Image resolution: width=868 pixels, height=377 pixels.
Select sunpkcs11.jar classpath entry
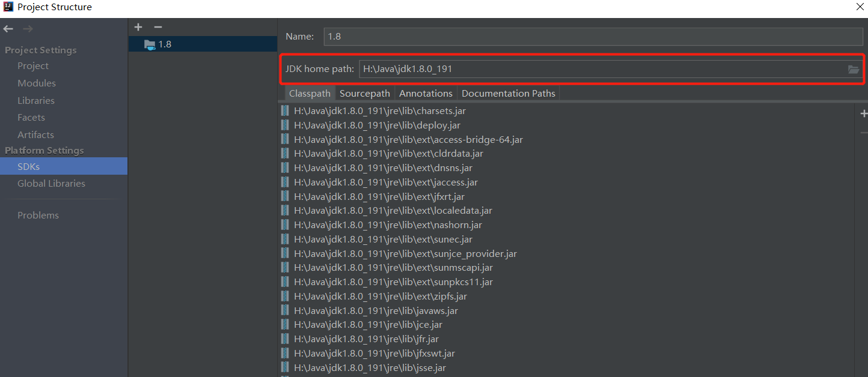[x=393, y=282]
